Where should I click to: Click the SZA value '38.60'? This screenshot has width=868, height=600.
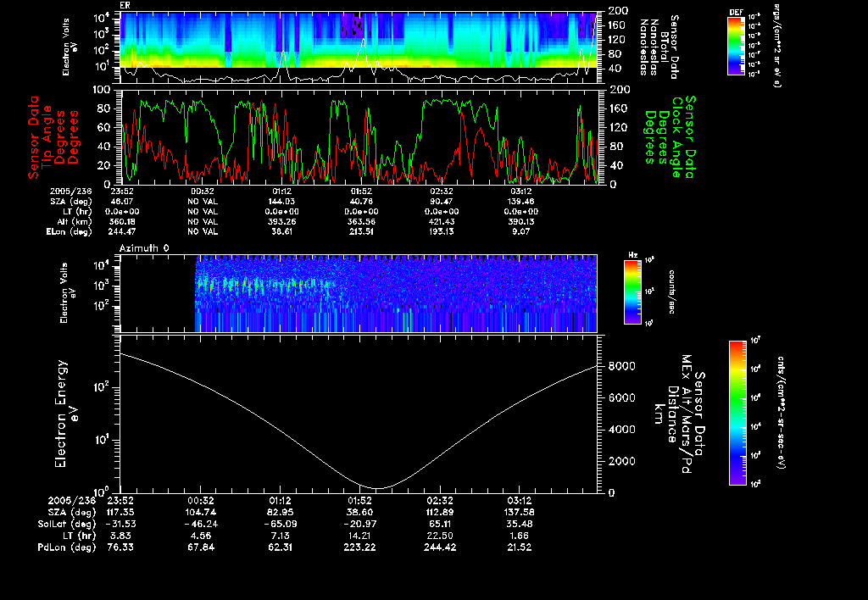pos(359,512)
